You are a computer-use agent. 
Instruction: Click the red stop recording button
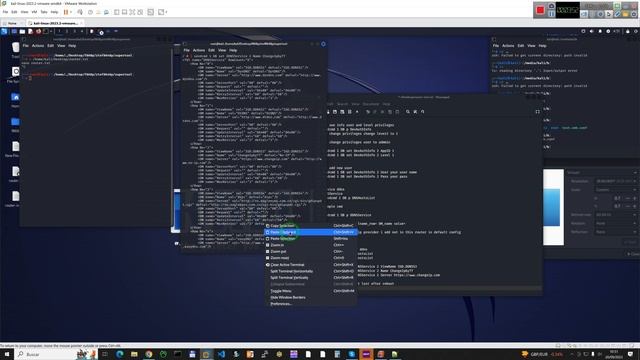coord(540,10)
